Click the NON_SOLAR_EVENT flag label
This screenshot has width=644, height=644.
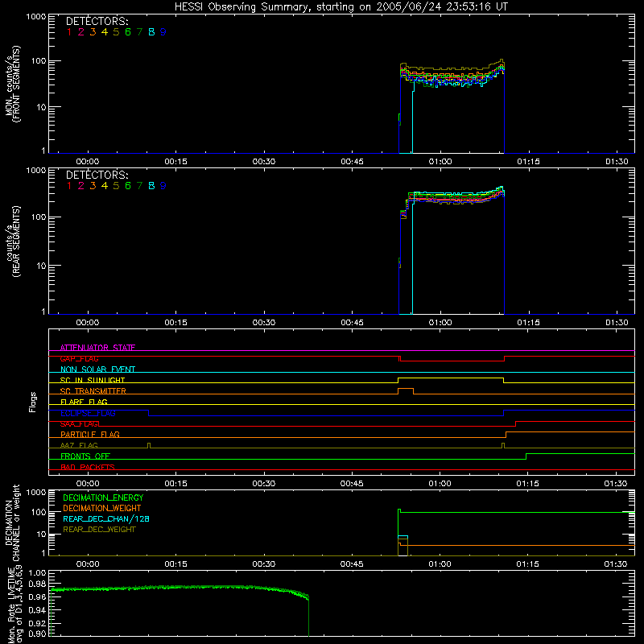[x=97, y=369]
